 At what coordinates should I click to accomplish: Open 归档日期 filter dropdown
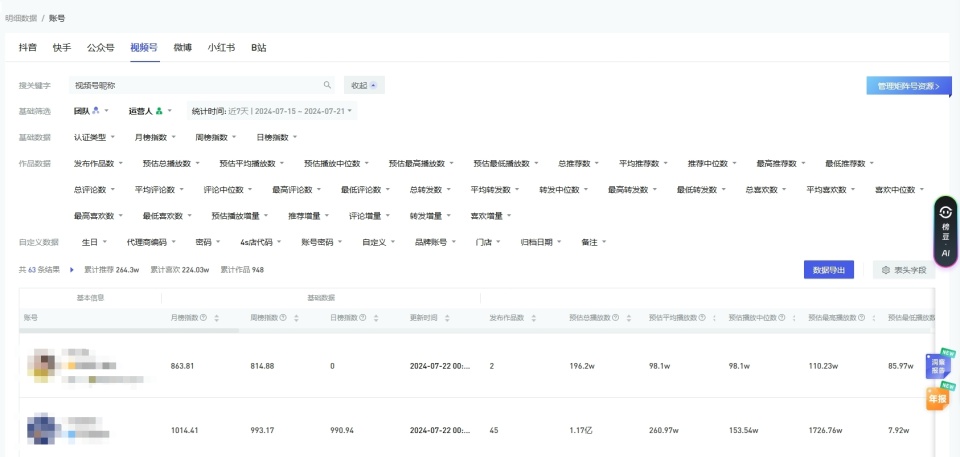click(x=541, y=242)
